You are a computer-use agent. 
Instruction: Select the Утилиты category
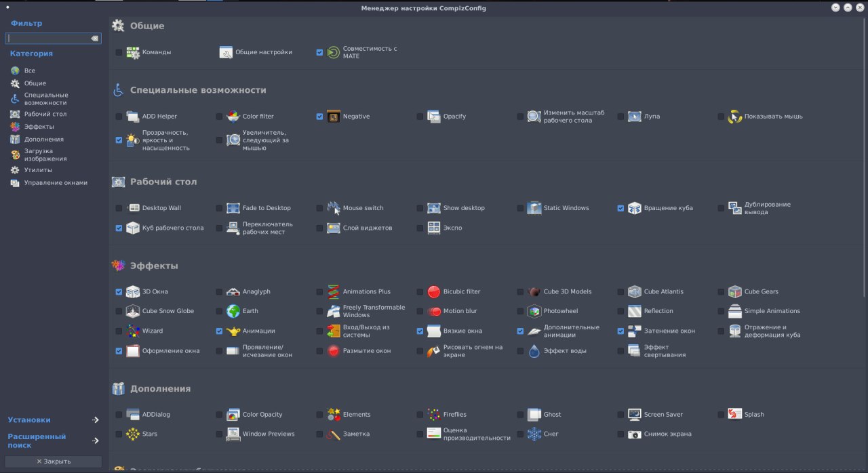coord(38,170)
